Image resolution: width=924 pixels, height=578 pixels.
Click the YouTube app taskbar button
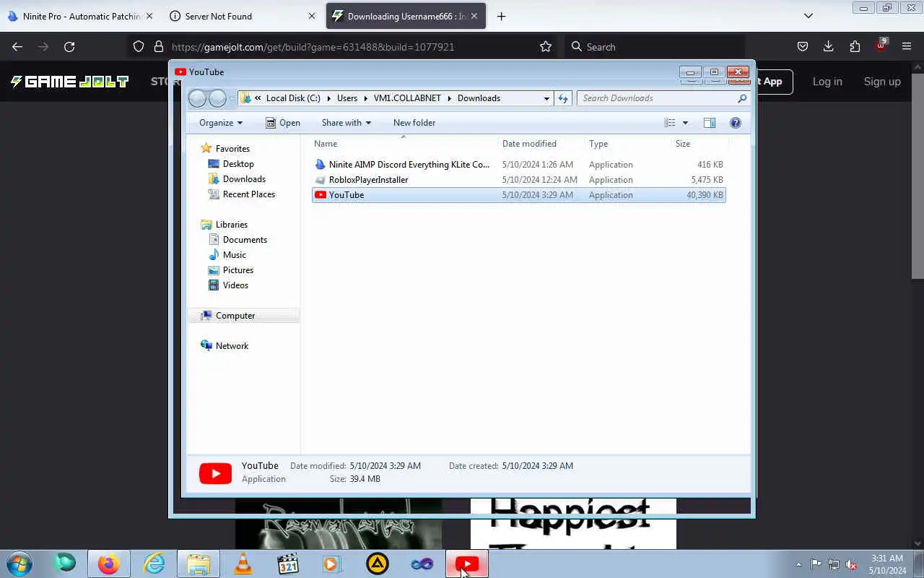coord(467,564)
